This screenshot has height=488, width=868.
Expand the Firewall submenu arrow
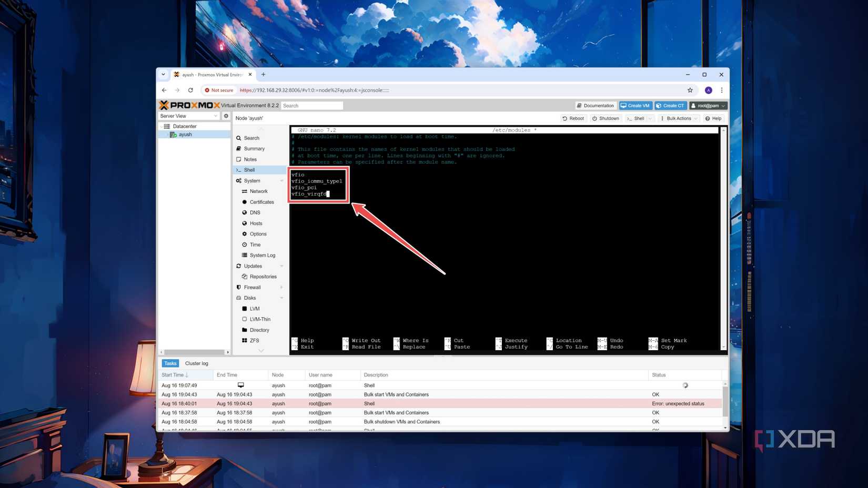coord(281,287)
